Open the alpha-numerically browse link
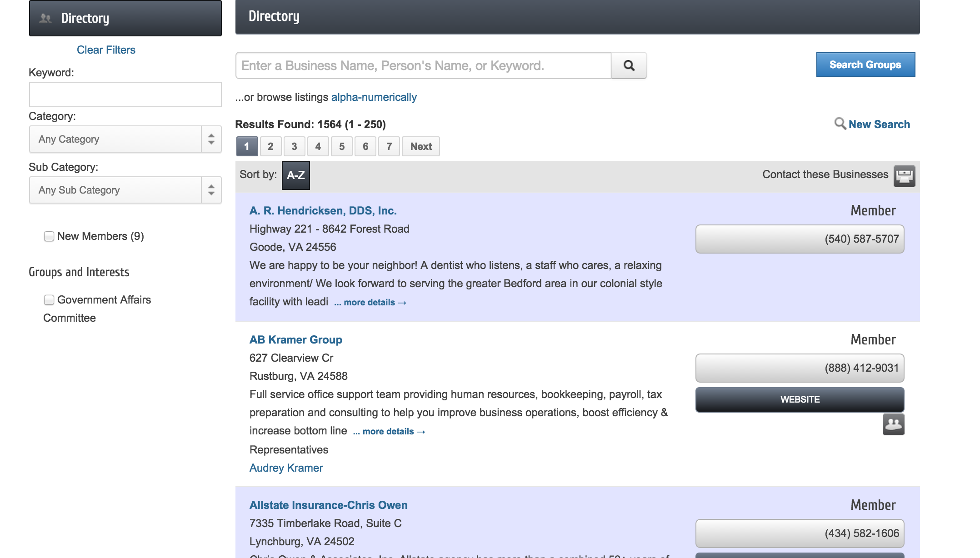This screenshot has height=558, width=980. click(x=374, y=97)
